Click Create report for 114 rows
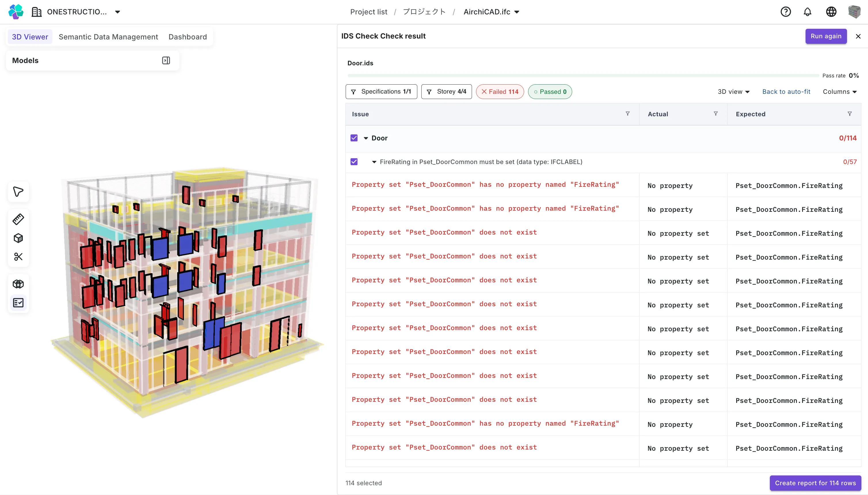 point(815,483)
